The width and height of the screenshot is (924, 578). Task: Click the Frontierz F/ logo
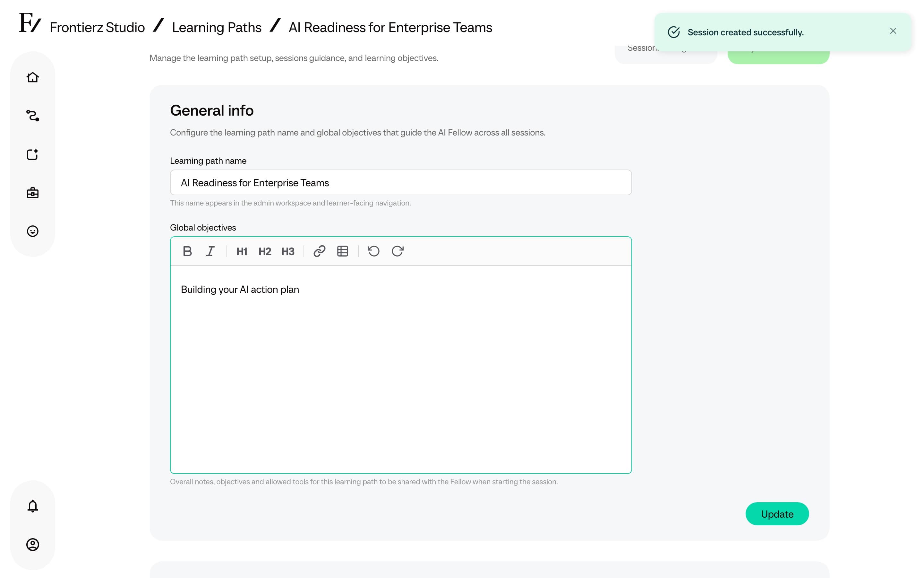tap(30, 22)
